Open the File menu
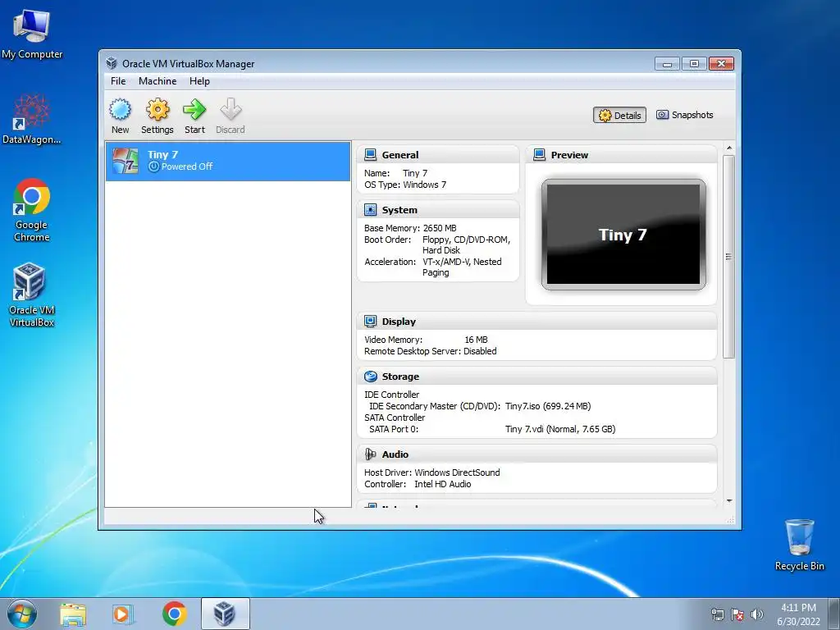840x630 pixels. tap(118, 81)
